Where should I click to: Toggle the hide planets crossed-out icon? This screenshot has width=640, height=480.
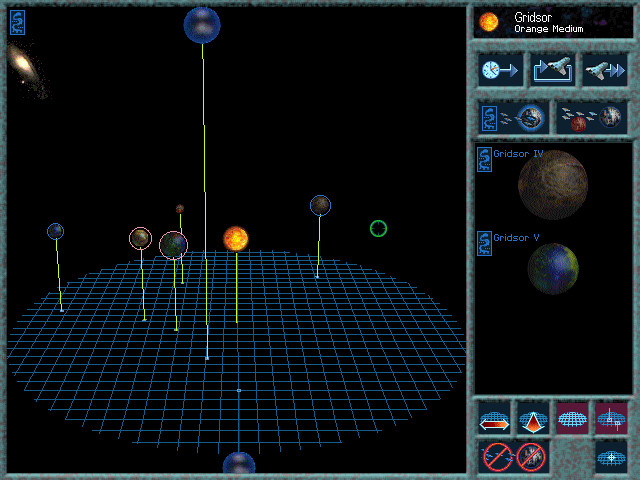[x=531, y=457]
